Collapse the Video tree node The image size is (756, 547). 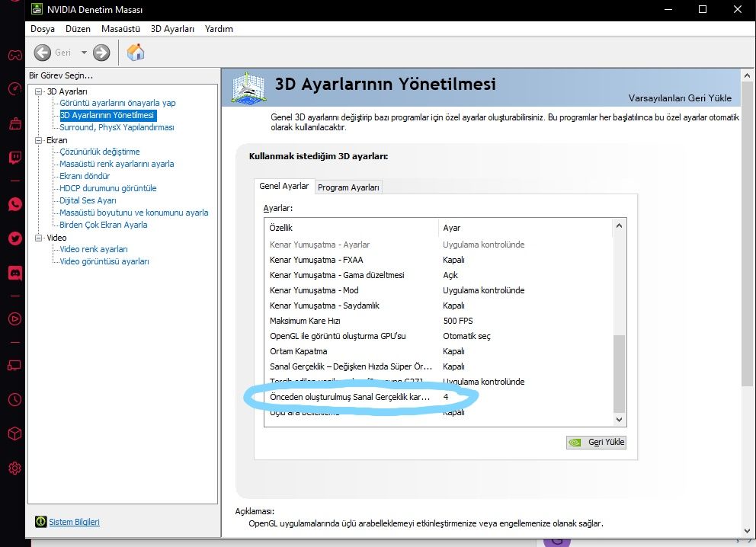(x=39, y=238)
